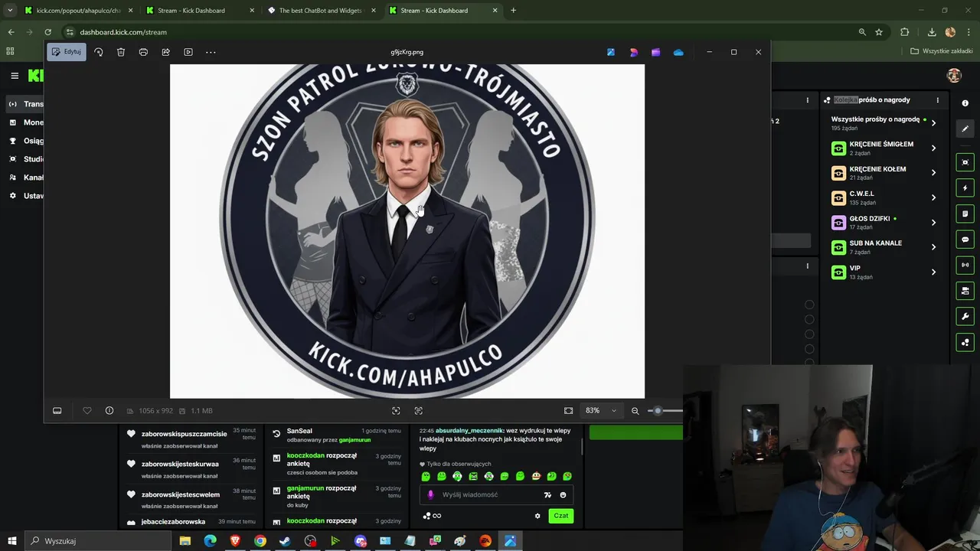Click the info icon in right rail
The image size is (980, 551).
[965, 103]
